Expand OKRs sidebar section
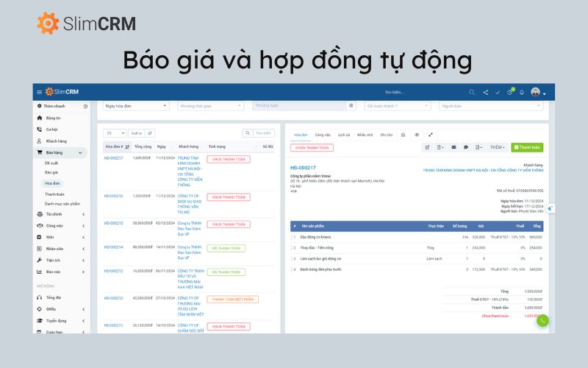588x368 pixels. tap(60, 309)
